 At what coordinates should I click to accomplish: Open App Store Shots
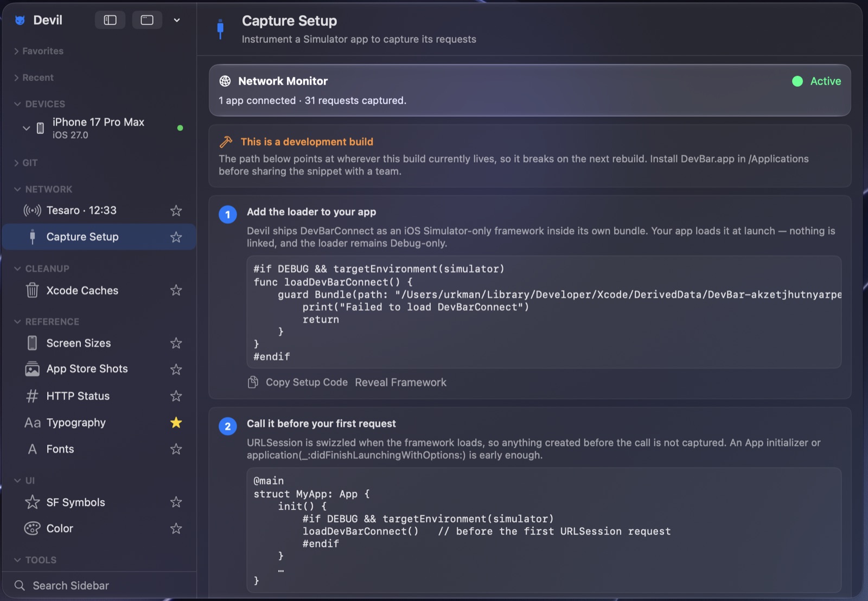(99, 369)
